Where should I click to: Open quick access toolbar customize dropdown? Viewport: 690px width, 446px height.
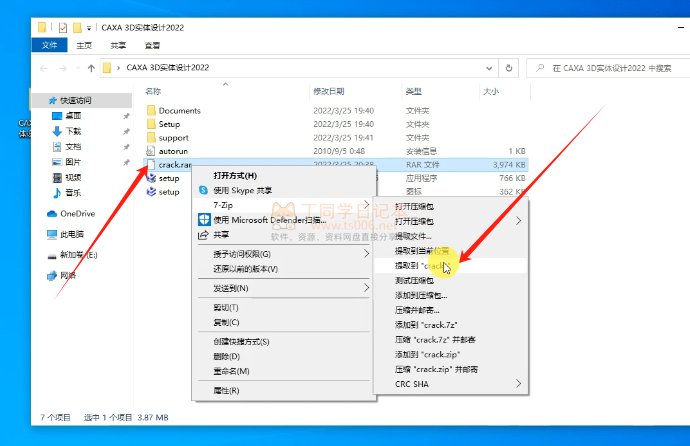pyautogui.click(x=88, y=28)
